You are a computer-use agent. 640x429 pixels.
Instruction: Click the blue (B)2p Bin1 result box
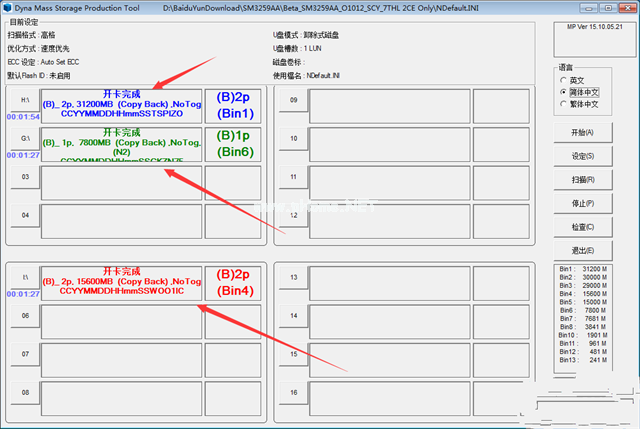[234, 105]
